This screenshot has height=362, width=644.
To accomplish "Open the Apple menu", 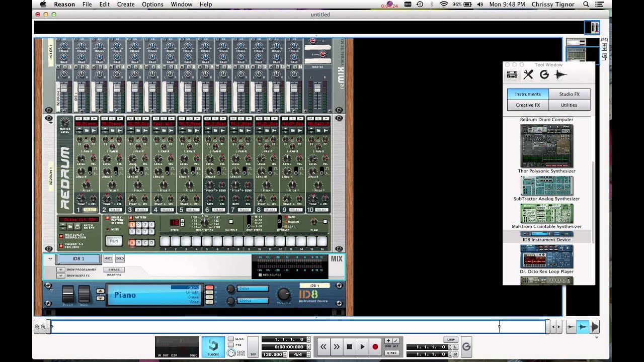I will [x=43, y=4].
